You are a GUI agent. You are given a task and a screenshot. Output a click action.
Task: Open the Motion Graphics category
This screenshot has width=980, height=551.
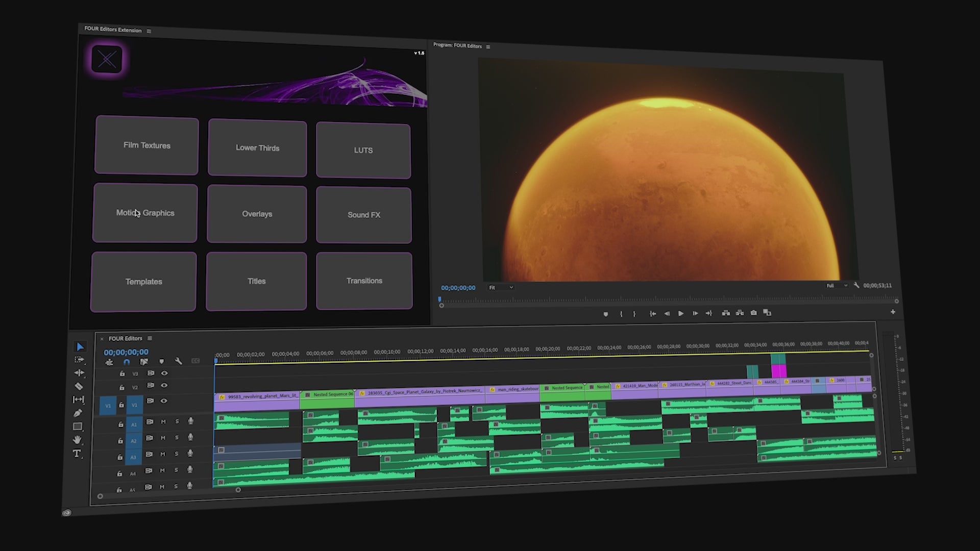pyautogui.click(x=145, y=213)
